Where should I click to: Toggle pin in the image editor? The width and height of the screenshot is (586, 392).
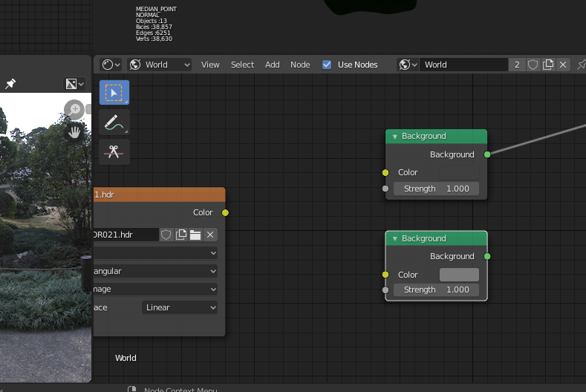click(x=10, y=83)
